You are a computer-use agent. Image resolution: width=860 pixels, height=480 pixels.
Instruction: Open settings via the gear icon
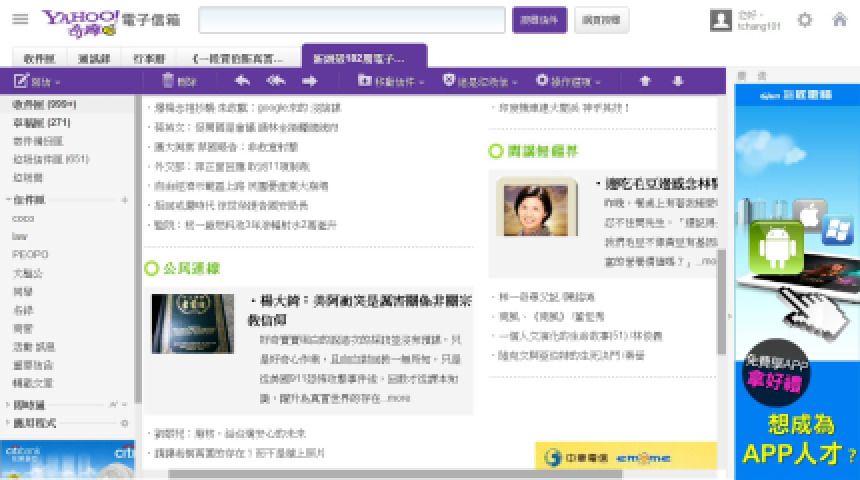tap(805, 20)
